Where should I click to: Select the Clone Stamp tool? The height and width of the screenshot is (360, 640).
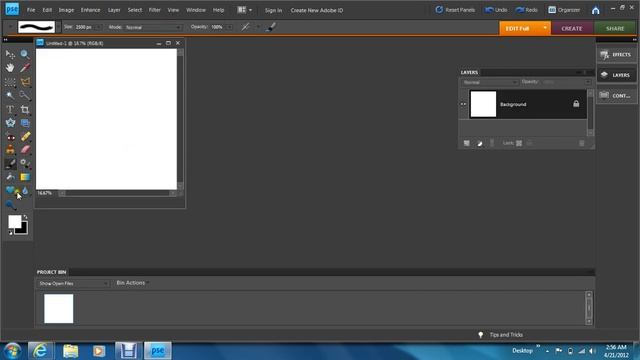tap(10, 150)
